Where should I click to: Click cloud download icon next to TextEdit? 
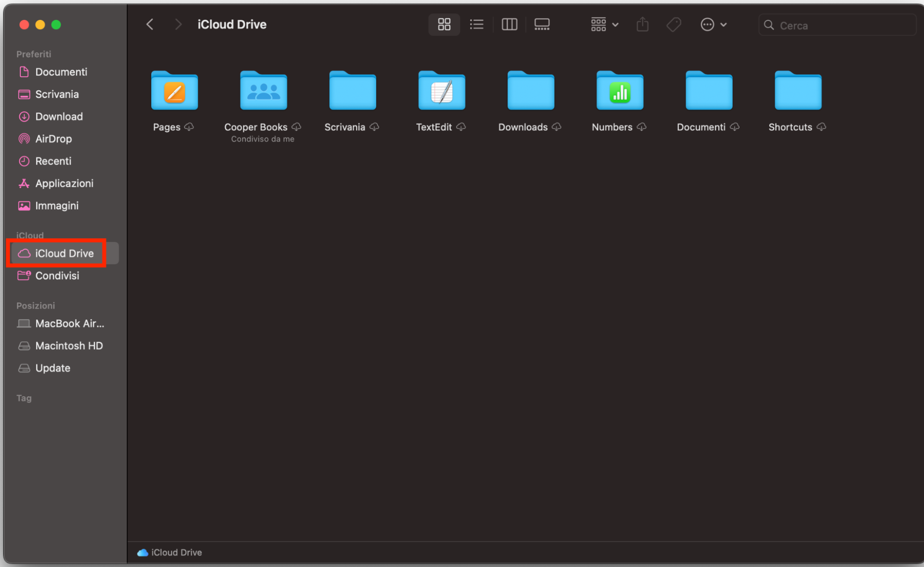[461, 127]
